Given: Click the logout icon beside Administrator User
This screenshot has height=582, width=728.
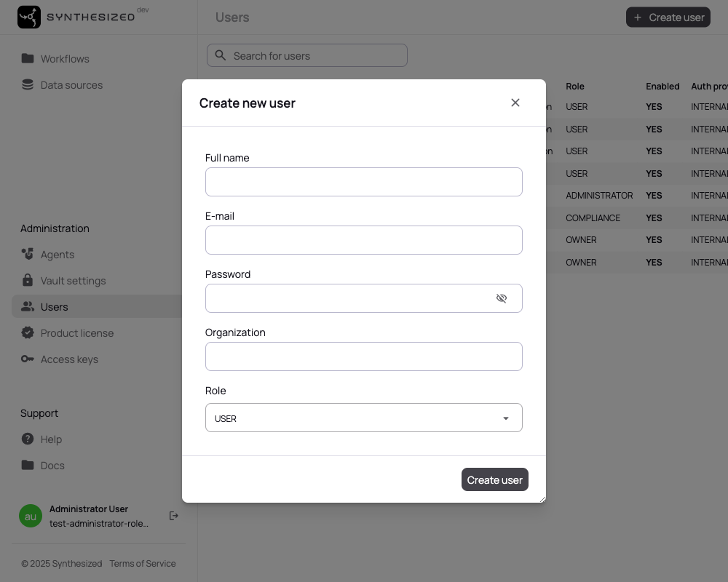Looking at the screenshot, I should click(174, 516).
